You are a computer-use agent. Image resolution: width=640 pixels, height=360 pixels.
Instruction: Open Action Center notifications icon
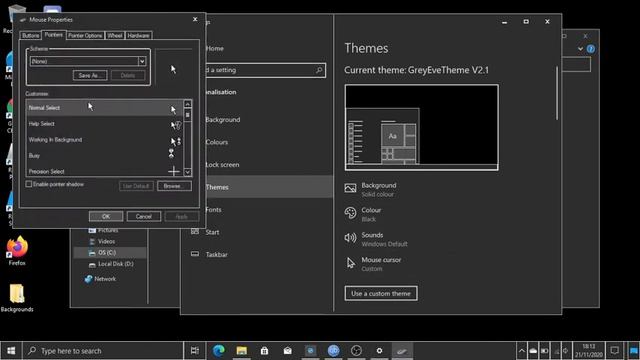tap(614, 351)
